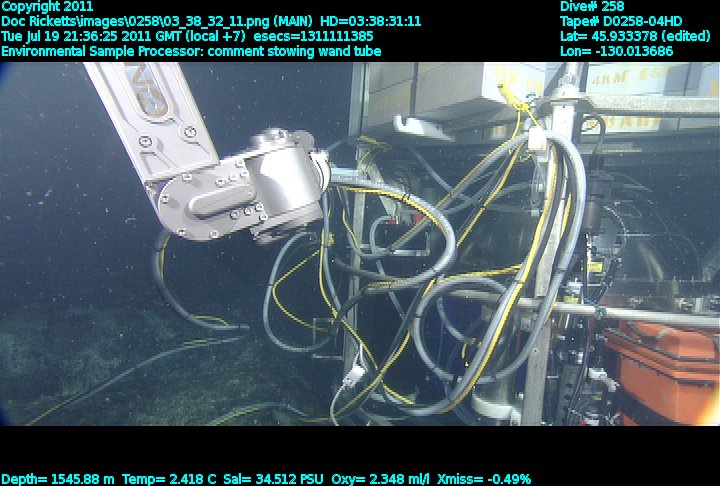Select the 'Dive# 258' readout
Viewport: 720px width, 486px height.
click(592, 6)
